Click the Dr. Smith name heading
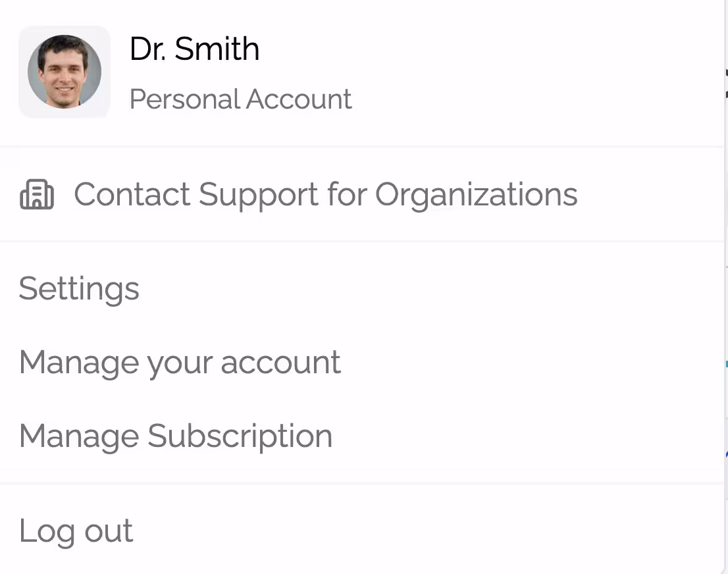The image size is (728, 574). click(194, 49)
